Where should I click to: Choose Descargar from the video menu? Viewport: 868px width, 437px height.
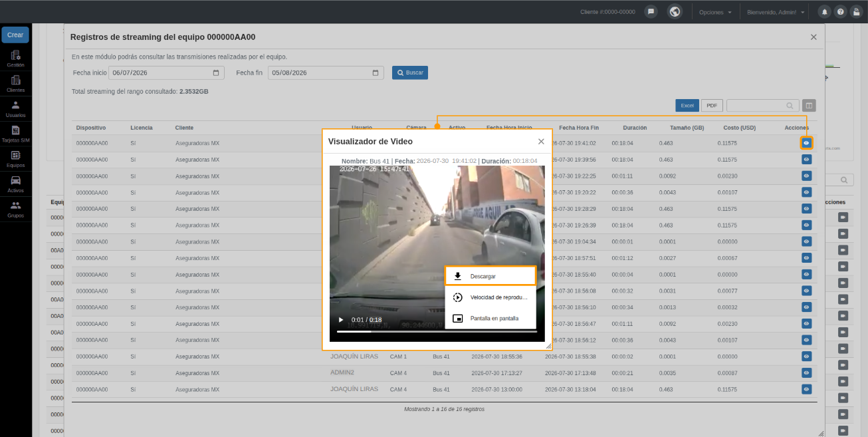490,276
